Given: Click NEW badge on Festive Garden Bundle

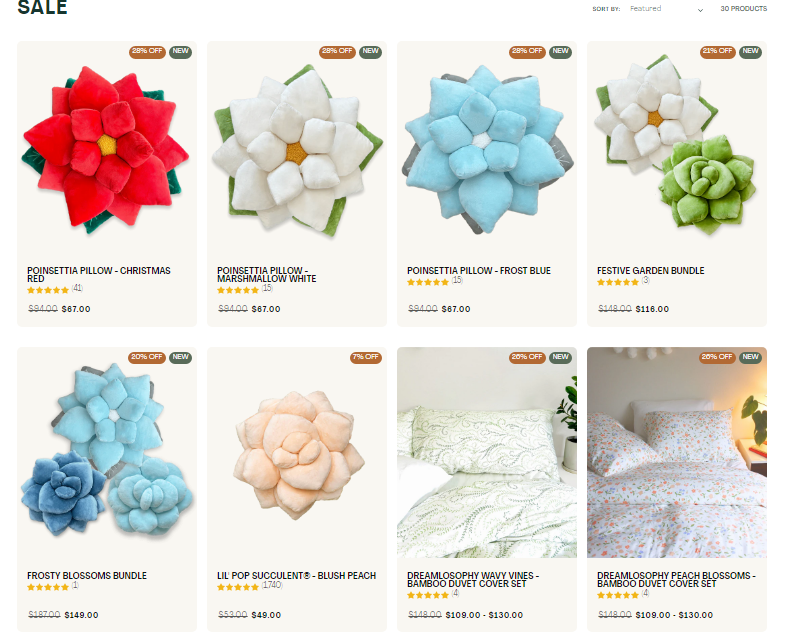Looking at the screenshot, I should [x=750, y=51].
